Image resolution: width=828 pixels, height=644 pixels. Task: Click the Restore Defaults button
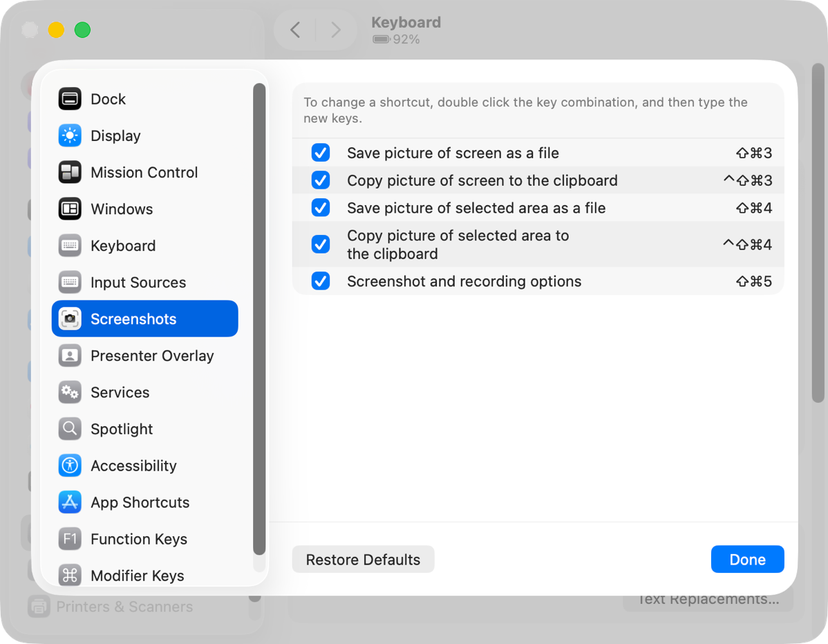[x=363, y=559]
